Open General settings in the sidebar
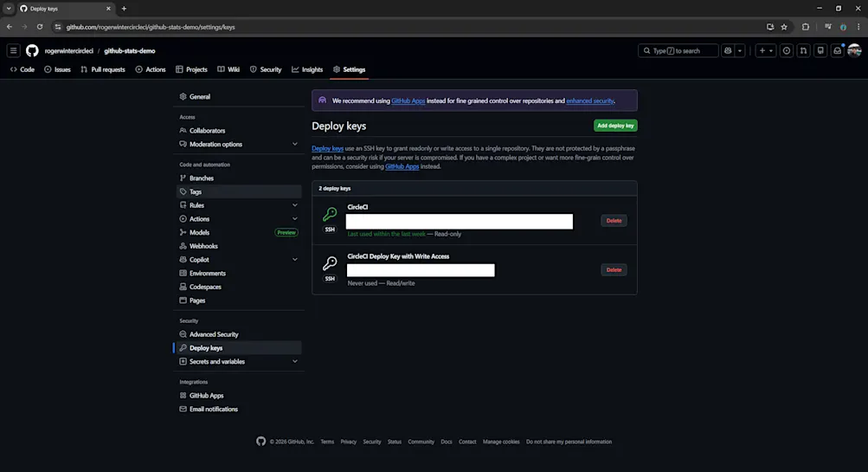Viewport: 868px width, 472px height. coord(239,96)
